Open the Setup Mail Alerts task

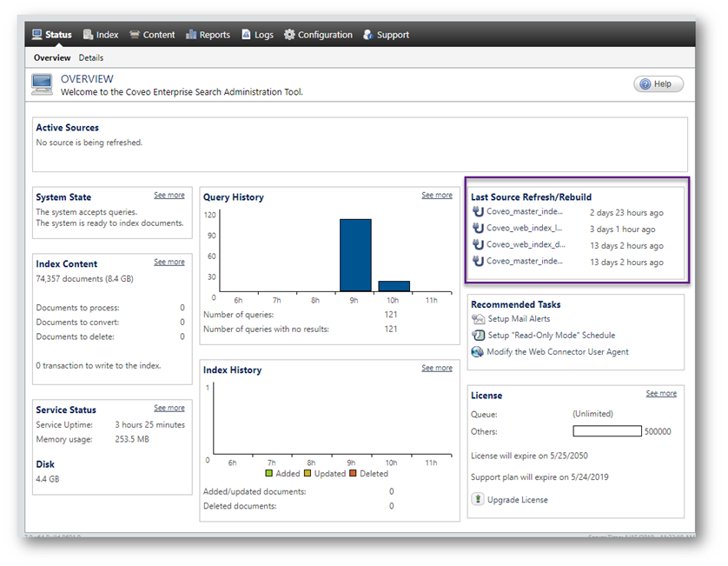[519, 319]
